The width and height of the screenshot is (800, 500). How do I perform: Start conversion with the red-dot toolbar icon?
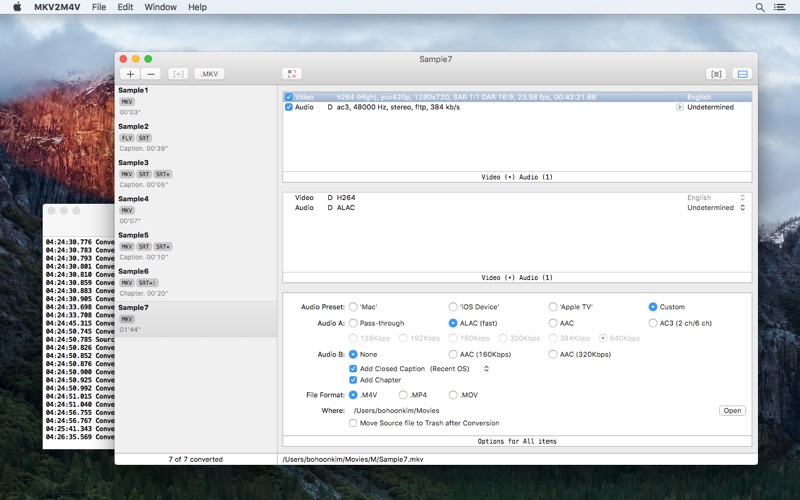tap(292, 74)
